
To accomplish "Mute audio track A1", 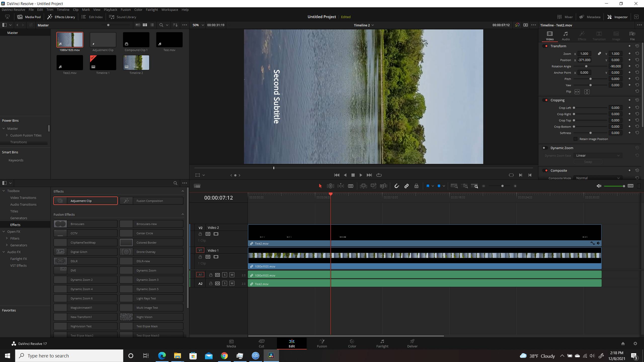I will pyautogui.click(x=232, y=275).
